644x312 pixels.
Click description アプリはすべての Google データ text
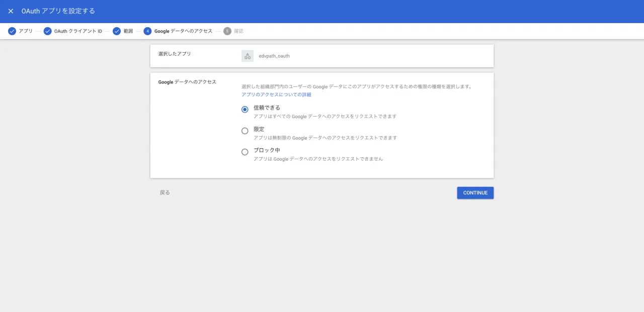(325, 117)
